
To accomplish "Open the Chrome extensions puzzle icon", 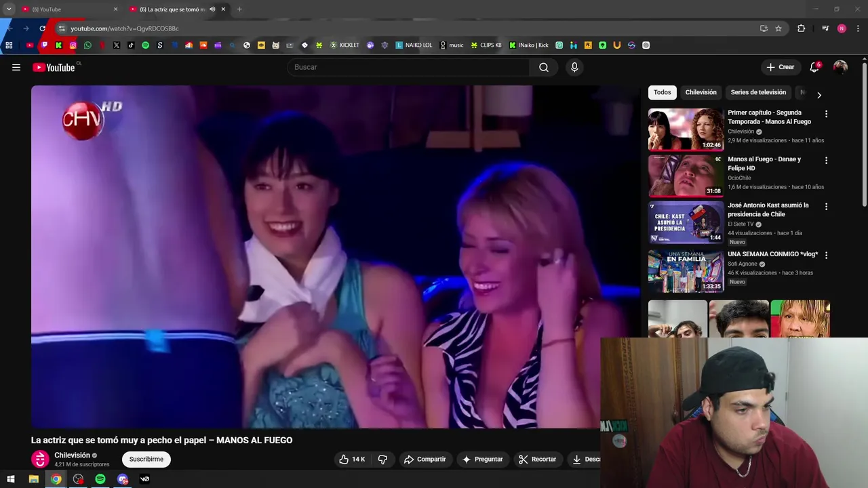I will 802,28.
